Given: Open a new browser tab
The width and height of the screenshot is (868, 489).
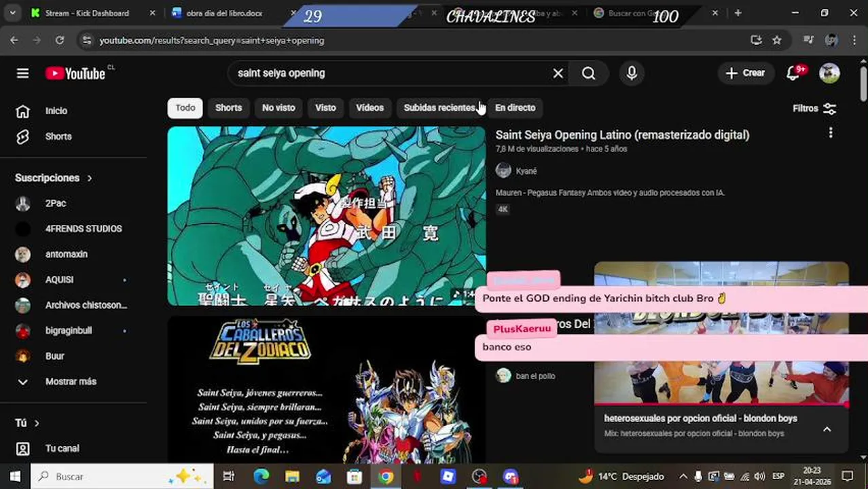Looking at the screenshot, I should 738,13.
